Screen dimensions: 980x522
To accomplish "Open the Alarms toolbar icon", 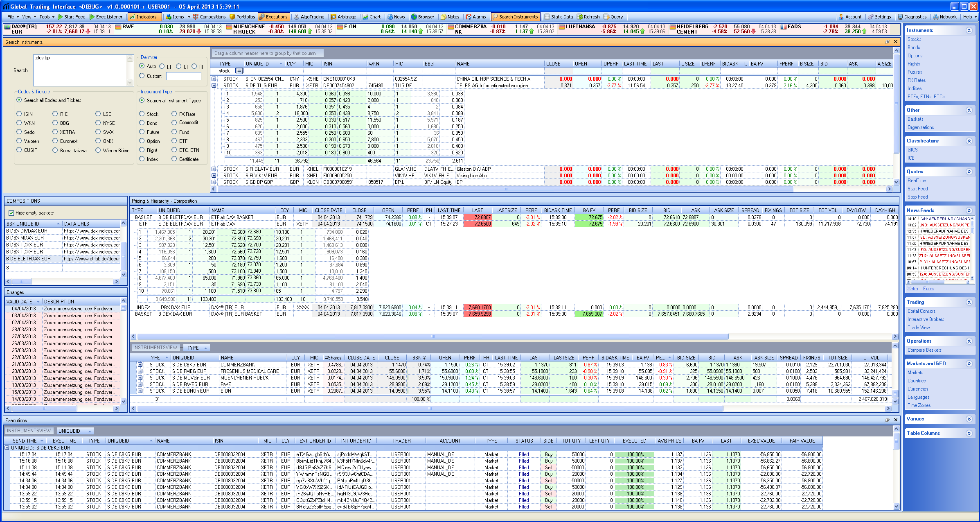I will pyautogui.click(x=468, y=17).
